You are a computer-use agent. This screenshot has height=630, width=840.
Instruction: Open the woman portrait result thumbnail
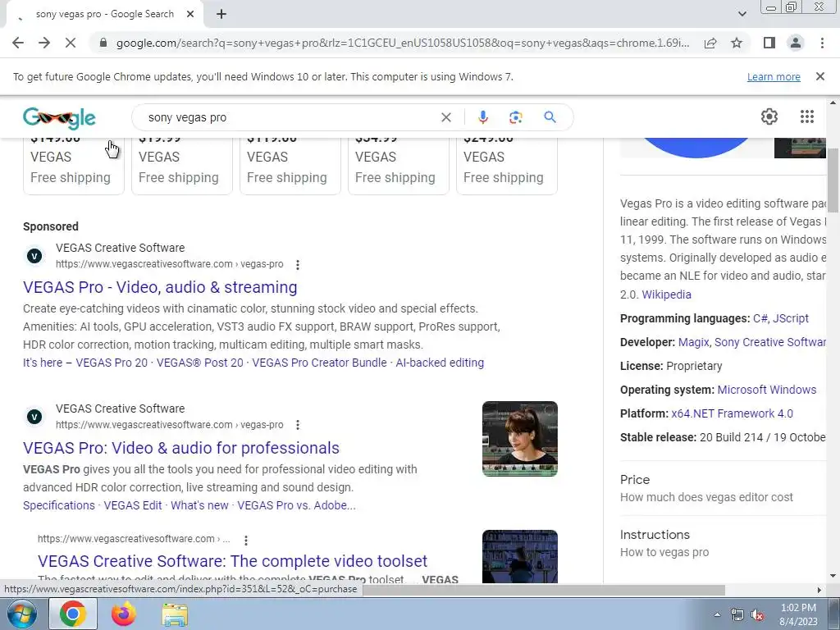pyautogui.click(x=519, y=439)
